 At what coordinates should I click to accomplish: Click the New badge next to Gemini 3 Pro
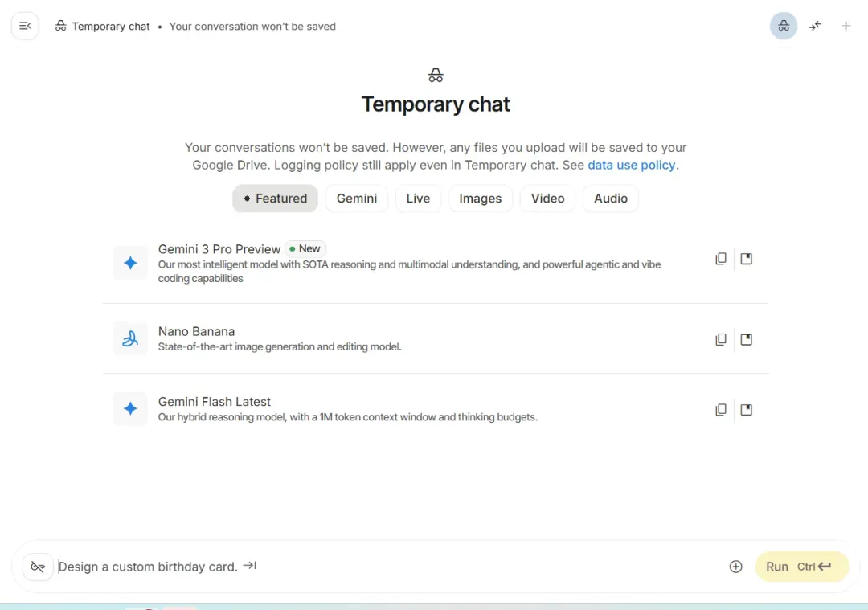point(305,248)
